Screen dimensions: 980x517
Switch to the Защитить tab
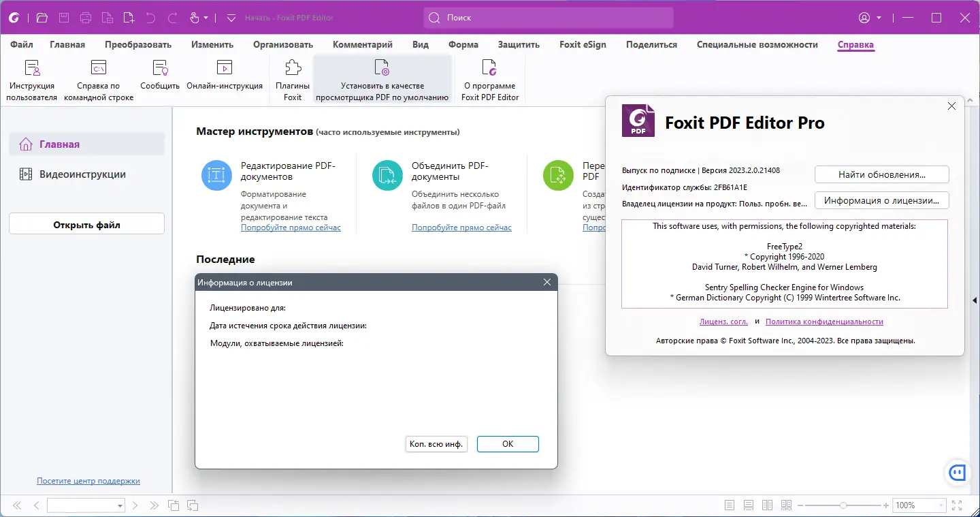pyautogui.click(x=519, y=44)
